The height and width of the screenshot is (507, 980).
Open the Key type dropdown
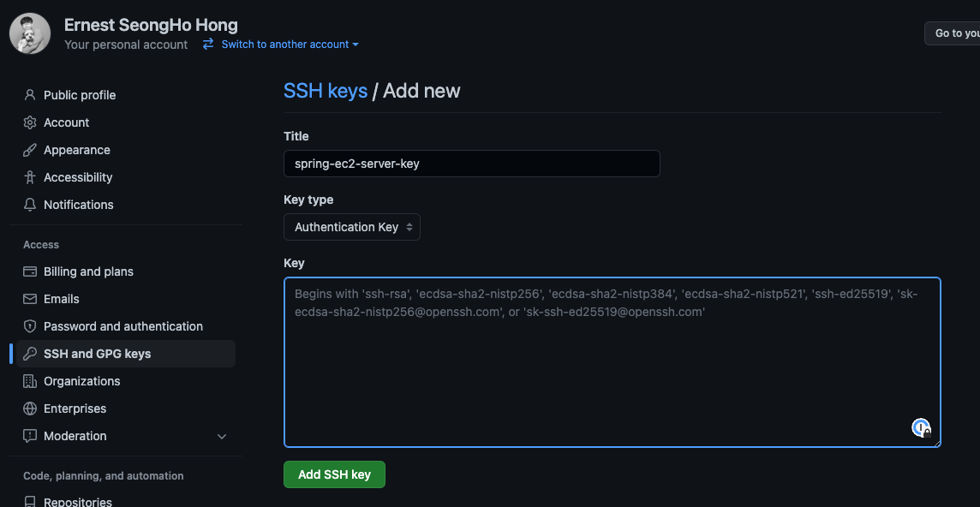pos(352,227)
